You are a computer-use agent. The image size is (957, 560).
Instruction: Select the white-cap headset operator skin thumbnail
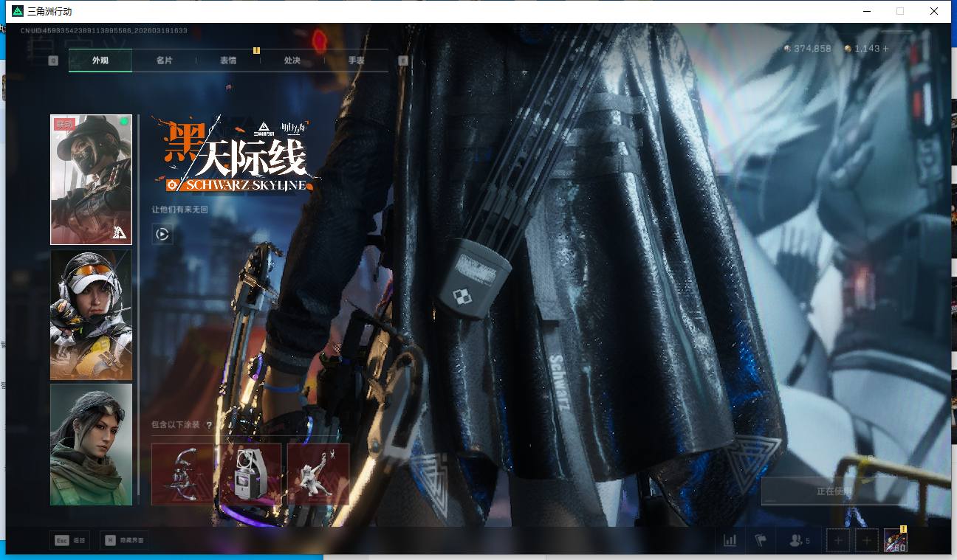[91, 315]
